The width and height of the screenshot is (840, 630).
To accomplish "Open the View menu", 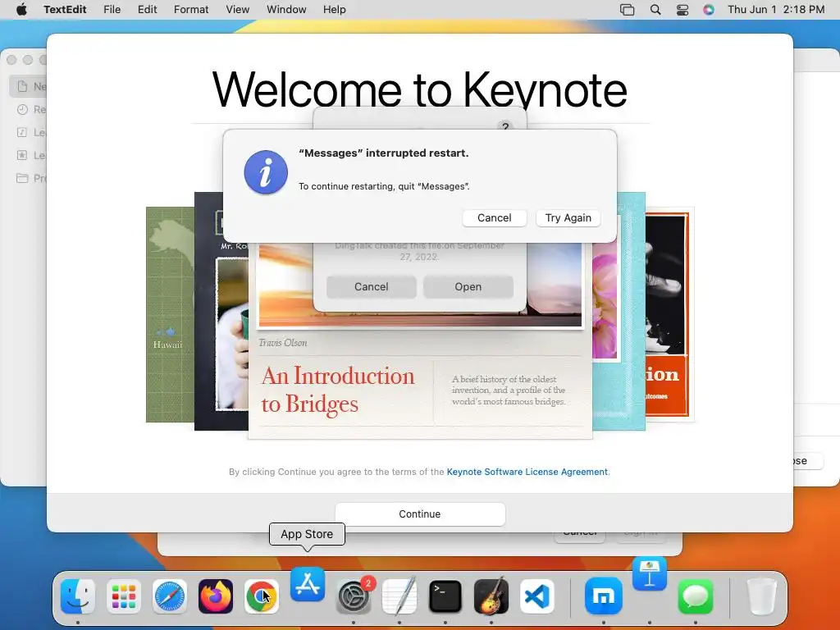I will click(237, 10).
